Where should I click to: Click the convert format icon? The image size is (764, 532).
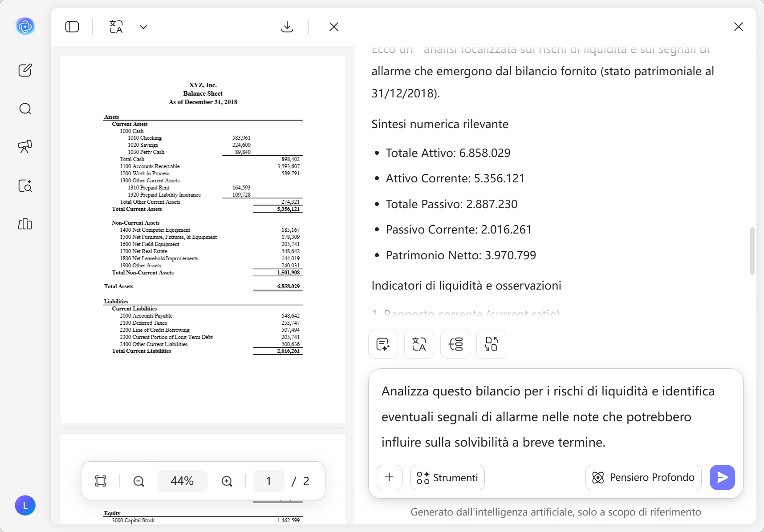click(492, 344)
